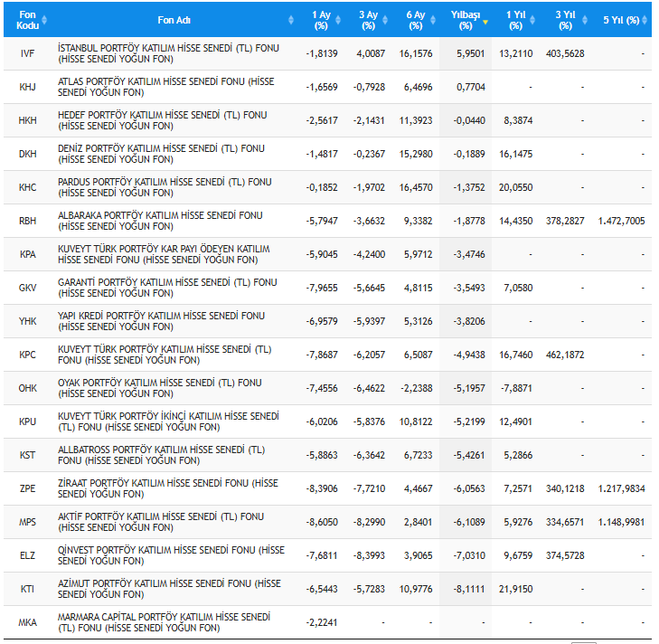659x644 pixels.
Task: Open OYAK PORTFÖY KATILIM HİSSE SENEDİ fund
Action: 159,388
